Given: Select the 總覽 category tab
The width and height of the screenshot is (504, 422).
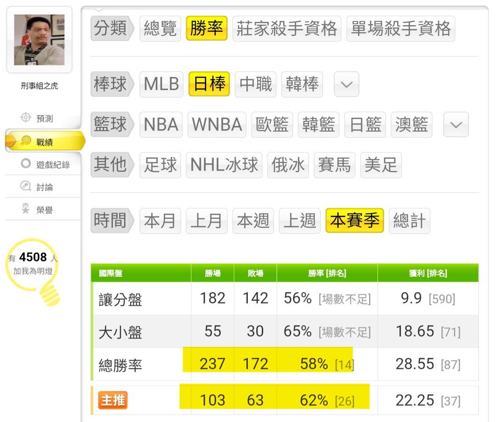Looking at the screenshot, I should point(160,28).
